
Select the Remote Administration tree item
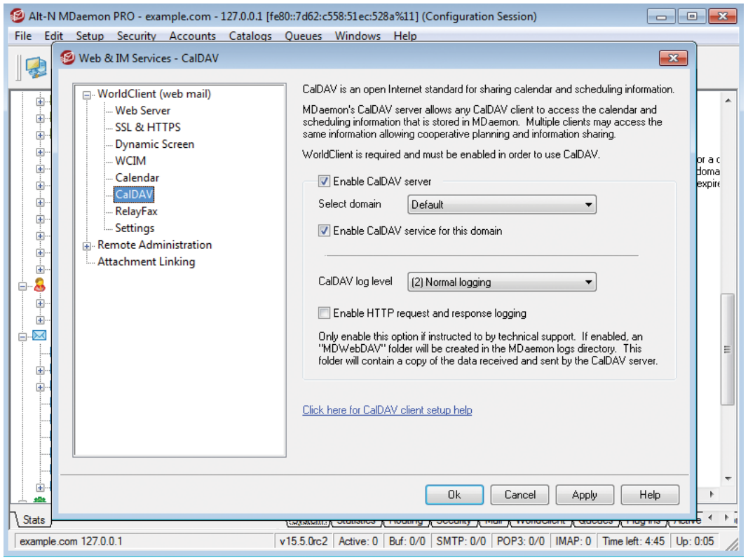click(154, 245)
